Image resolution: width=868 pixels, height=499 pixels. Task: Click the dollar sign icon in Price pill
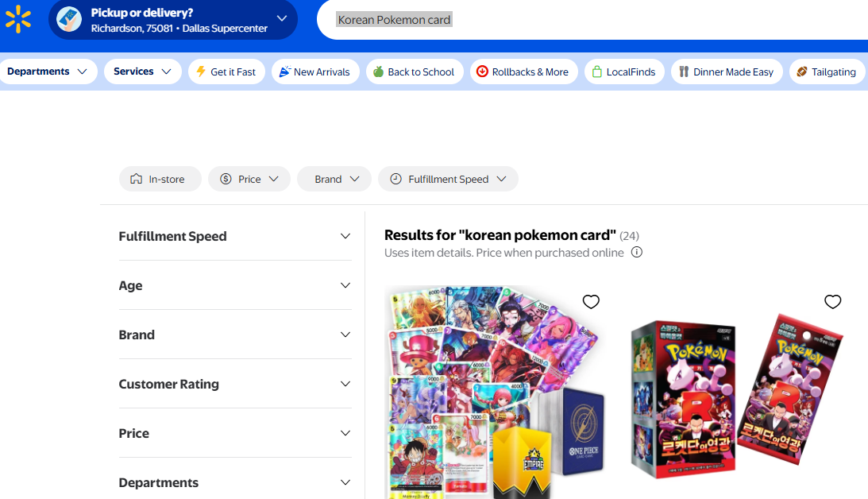click(226, 179)
